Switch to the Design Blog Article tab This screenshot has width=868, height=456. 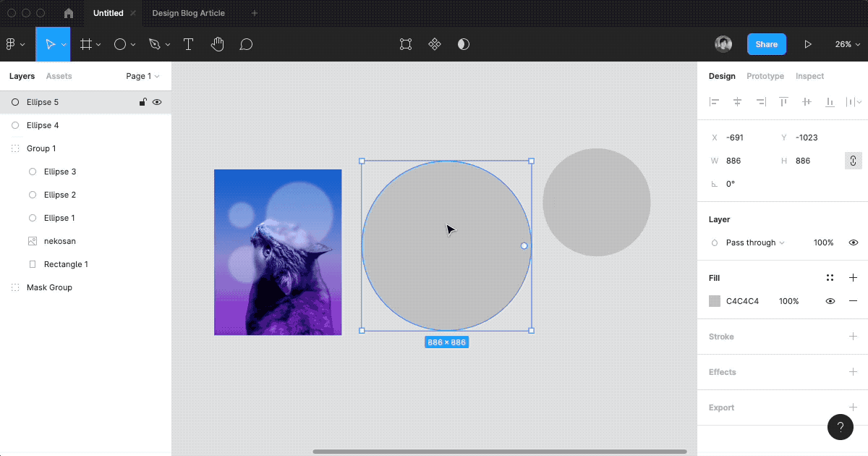click(188, 13)
